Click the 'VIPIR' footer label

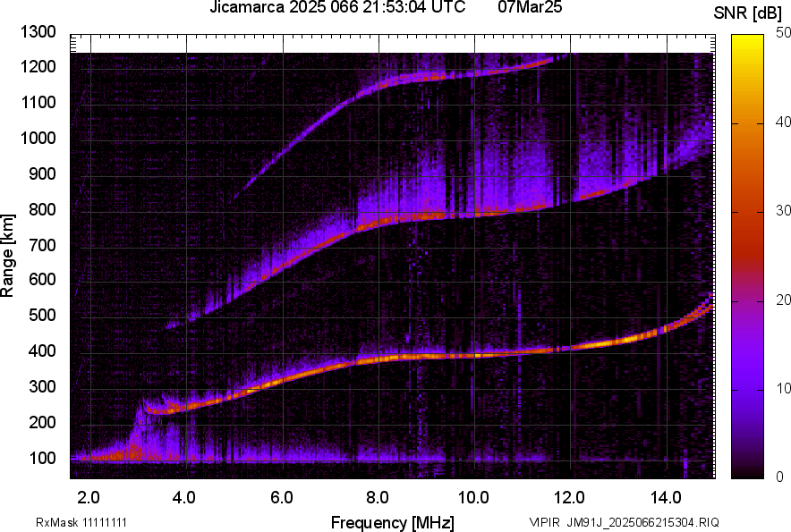544,522
